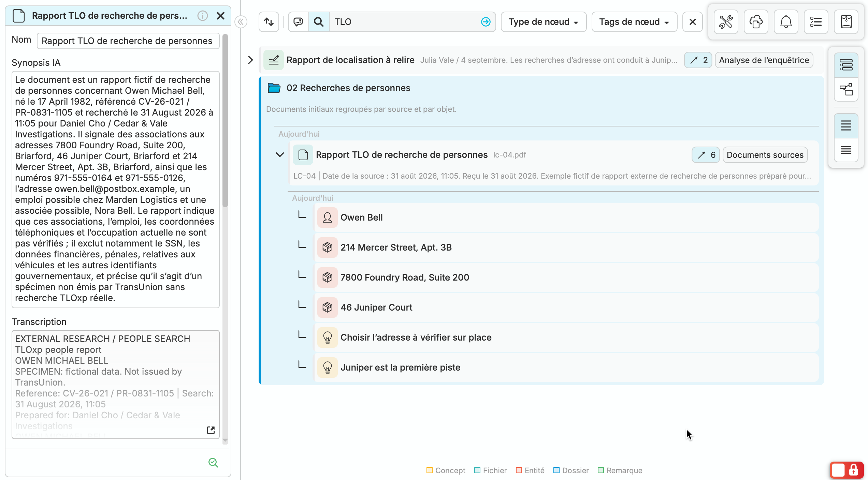Select the 7800 Foundry Road, Suite 200 row
The width and height of the screenshot is (868, 480).
(566, 277)
